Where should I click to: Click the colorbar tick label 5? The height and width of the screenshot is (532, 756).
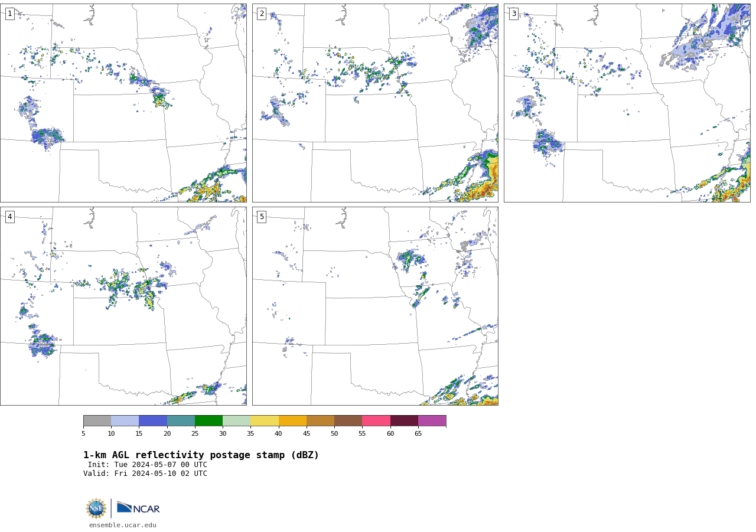pyautogui.click(x=83, y=433)
